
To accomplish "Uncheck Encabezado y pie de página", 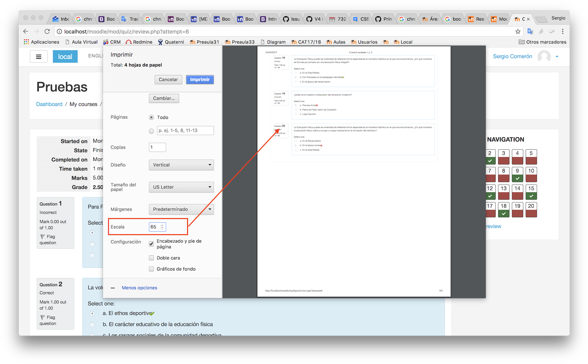I will [151, 244].
